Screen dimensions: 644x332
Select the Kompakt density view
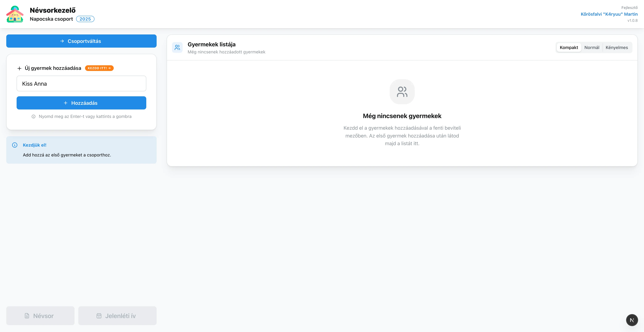569,47
